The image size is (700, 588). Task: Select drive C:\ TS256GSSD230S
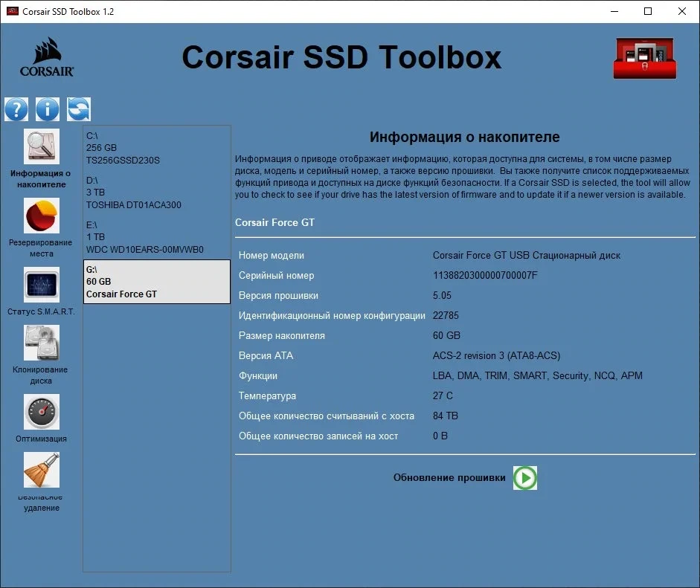click(x=157, y=148)
